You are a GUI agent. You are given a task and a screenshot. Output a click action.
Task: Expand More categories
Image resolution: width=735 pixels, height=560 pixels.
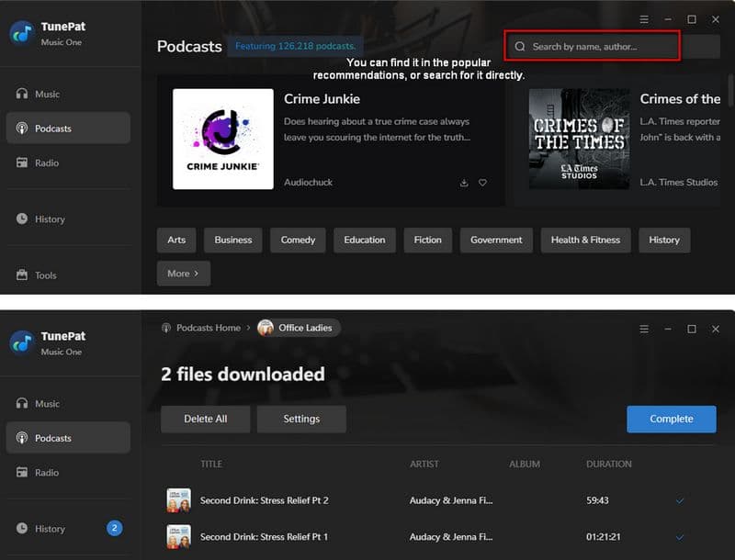184,274
